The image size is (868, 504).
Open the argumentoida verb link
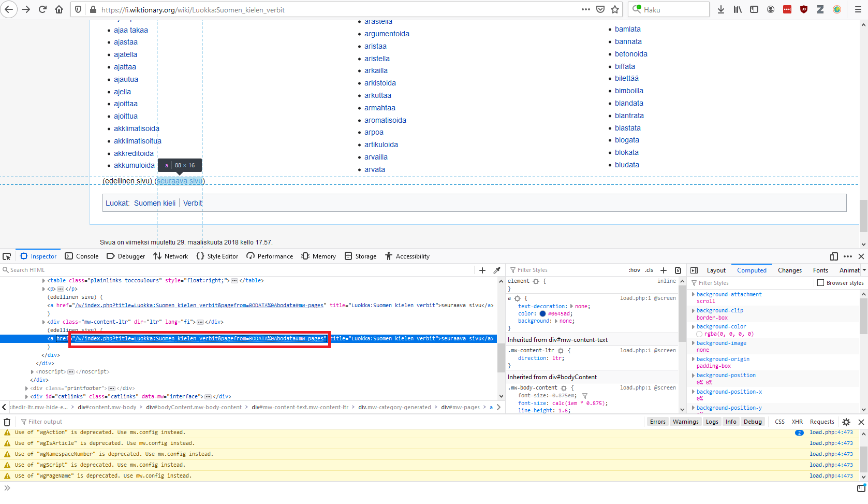tap(387, 34)
